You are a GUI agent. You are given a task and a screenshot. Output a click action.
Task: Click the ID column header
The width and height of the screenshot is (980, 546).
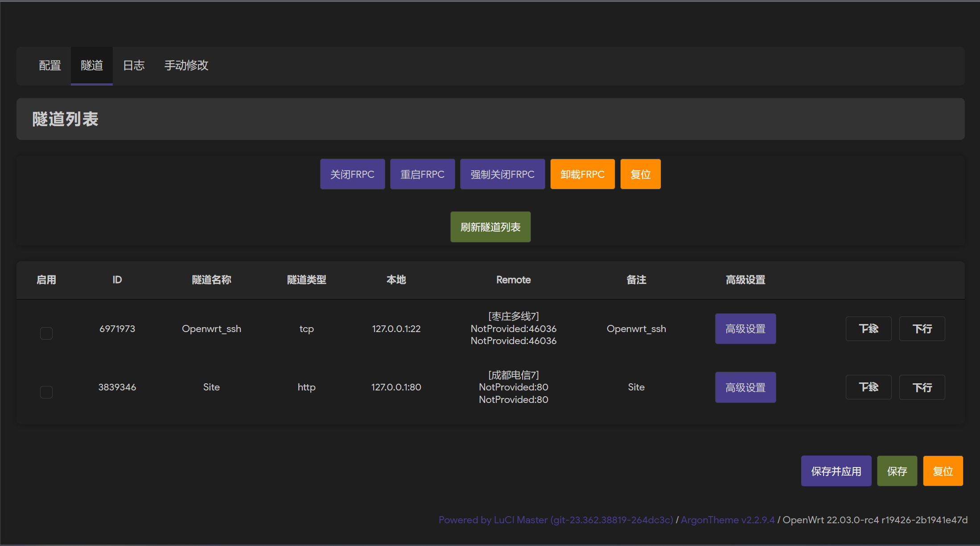point(117,280)
